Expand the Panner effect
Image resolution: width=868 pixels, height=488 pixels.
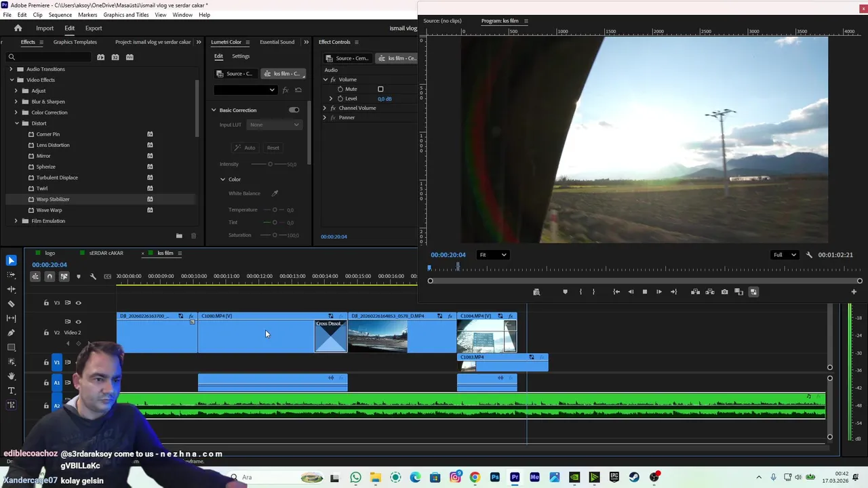pyautogui.click(x=325, y=117)
